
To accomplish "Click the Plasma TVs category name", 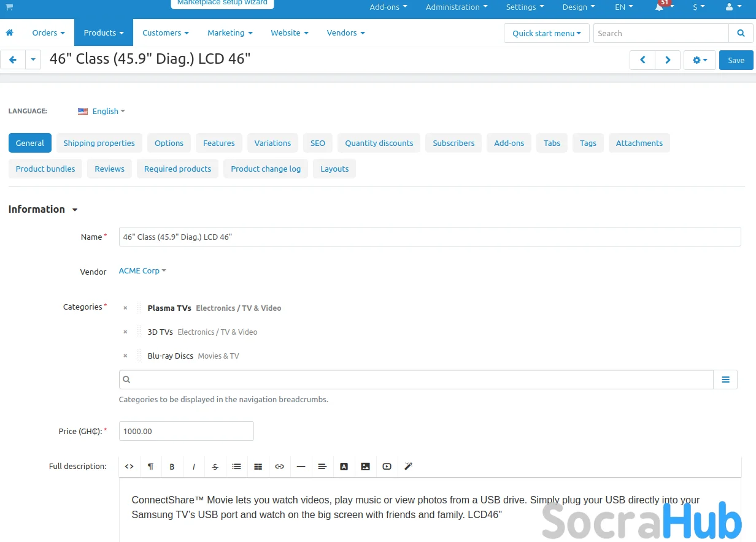I will click(169, 308).
